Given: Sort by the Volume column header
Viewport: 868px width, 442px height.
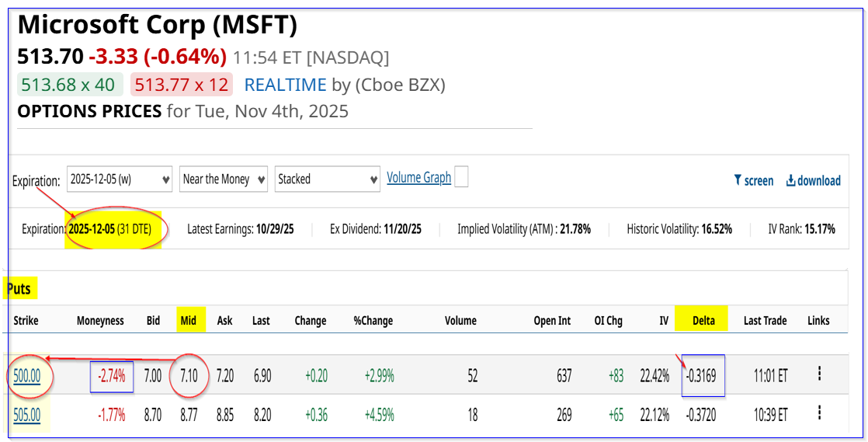Looking at the screenshot, I should 460,320.
